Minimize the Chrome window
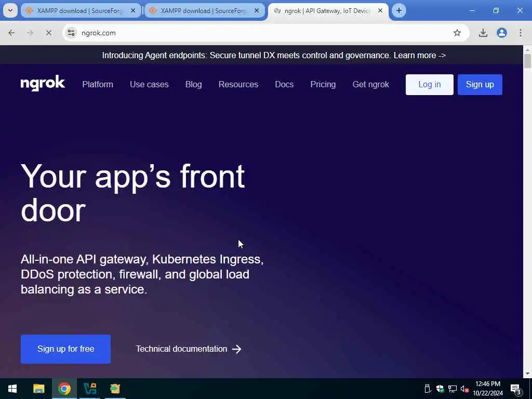This screenshot has height=399, width=532. (472, 10)
